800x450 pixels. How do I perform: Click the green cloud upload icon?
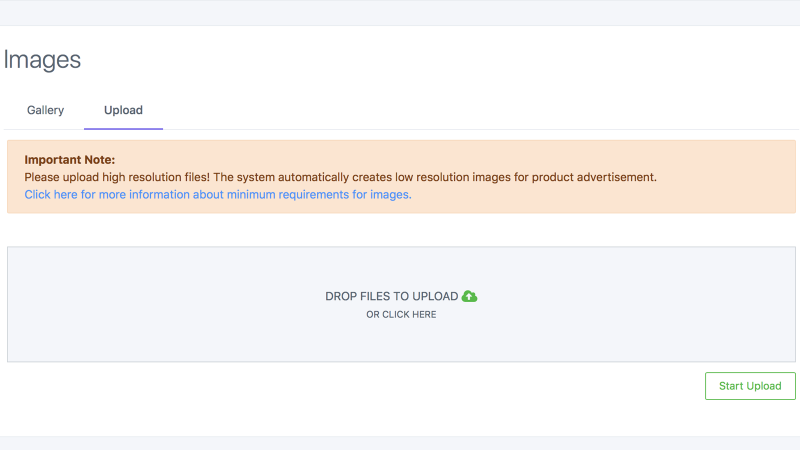[x=469, y=296]
